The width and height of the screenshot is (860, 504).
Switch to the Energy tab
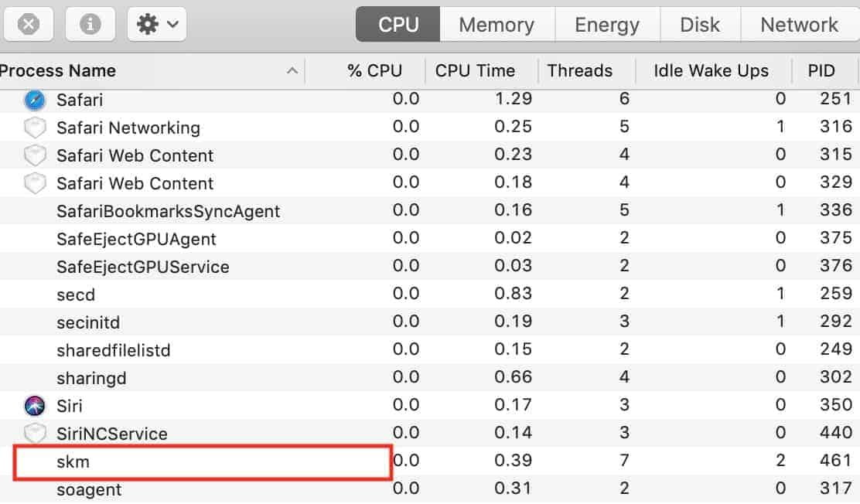(607, 25)
